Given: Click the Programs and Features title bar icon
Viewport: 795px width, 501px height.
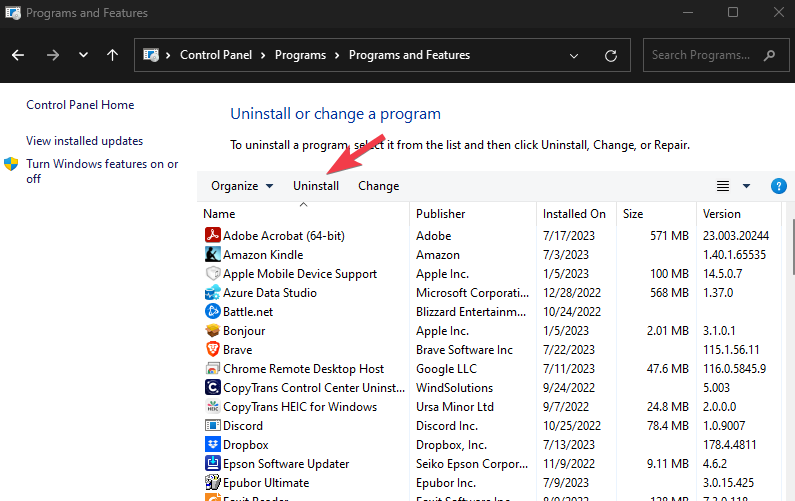Looking at the screenshot, I should click(x=13, y=13).
